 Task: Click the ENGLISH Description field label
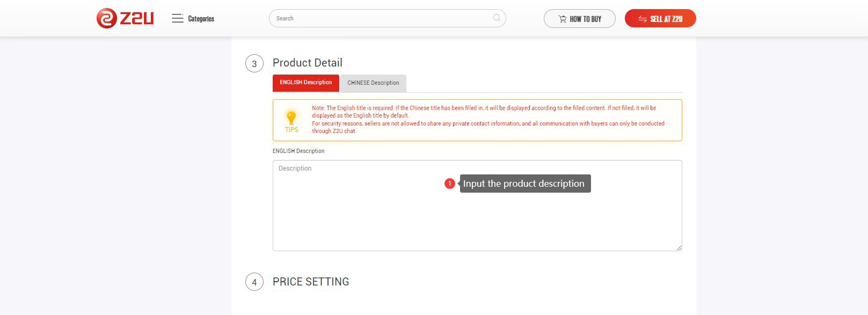pos(298,151)
